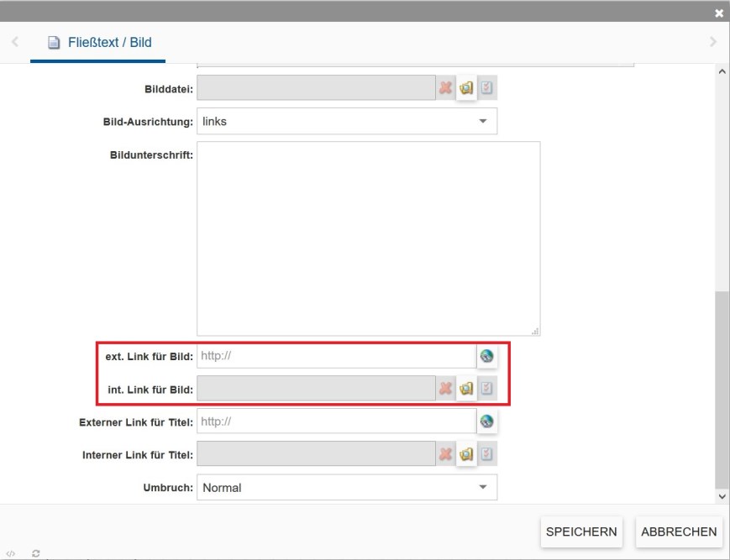Open the Bild-Ausrichtung dropdown
The image size is (730, 560).
click(347, 122)
